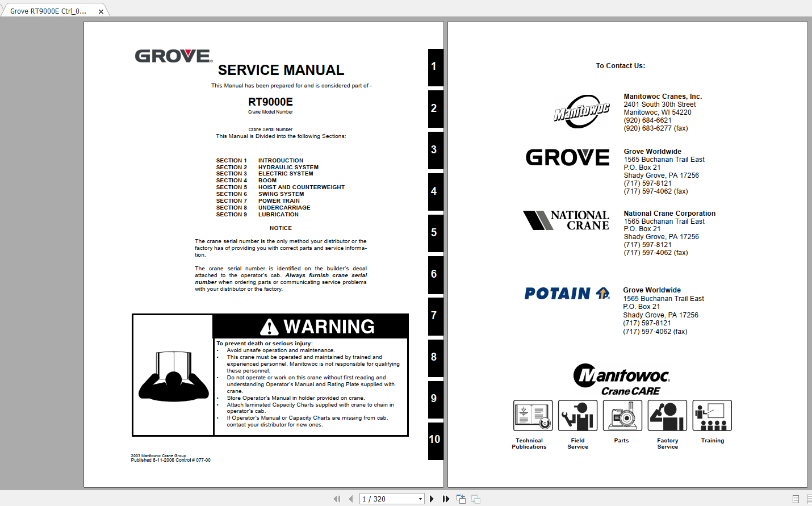
Task: Close the Grove RT9000E document tab
Action: tap(101, 10)
